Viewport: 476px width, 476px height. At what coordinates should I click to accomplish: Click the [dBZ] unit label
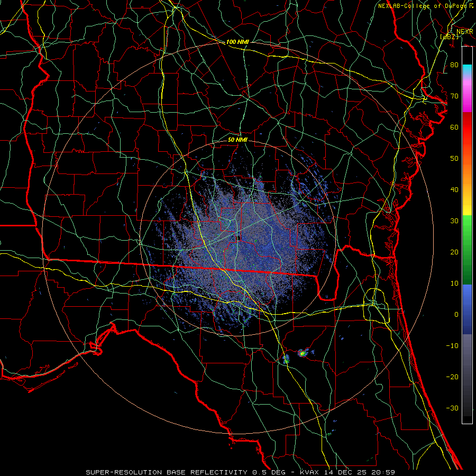tap(449, 36)
